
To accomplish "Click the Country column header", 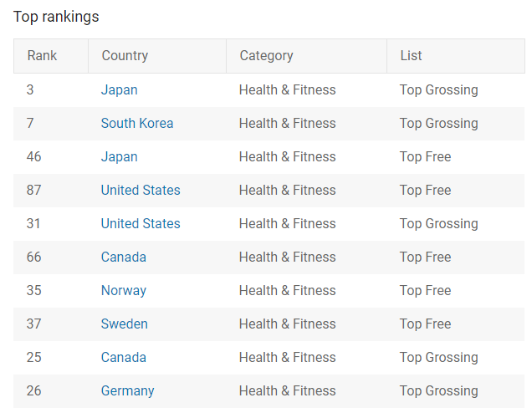I will [125, 56].
